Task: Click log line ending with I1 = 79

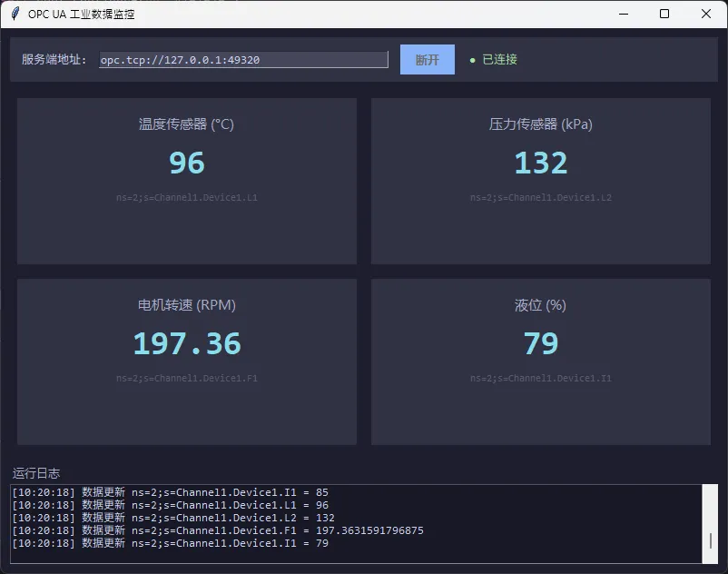Action: (x=171, y=543)
